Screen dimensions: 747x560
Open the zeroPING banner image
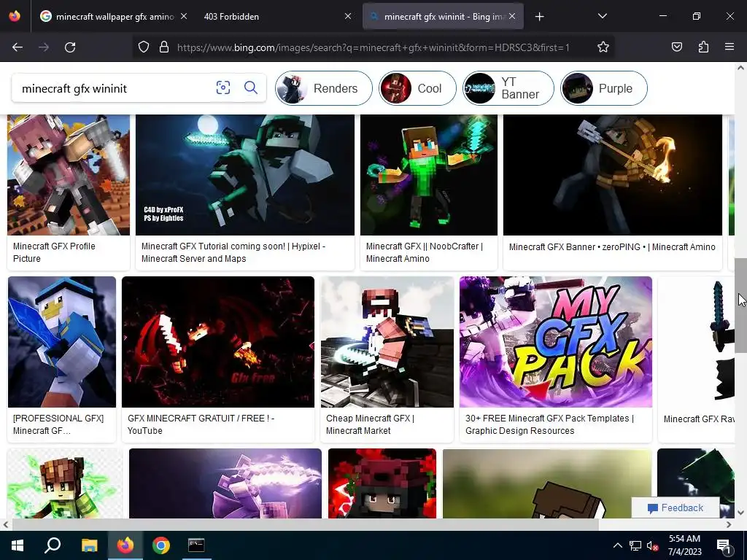tap(613, 175)
